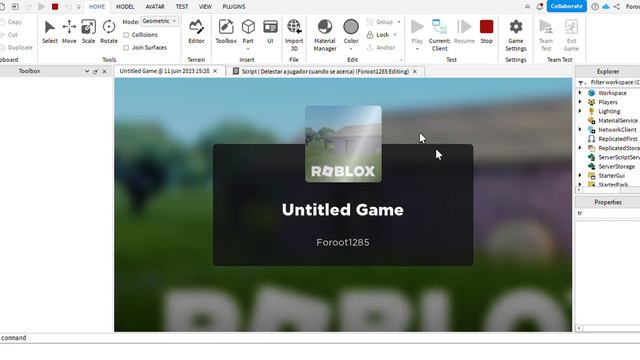Expand the NetworkClient tree node
The width and height of the screenshot is (640, 360).
[580, 129]
